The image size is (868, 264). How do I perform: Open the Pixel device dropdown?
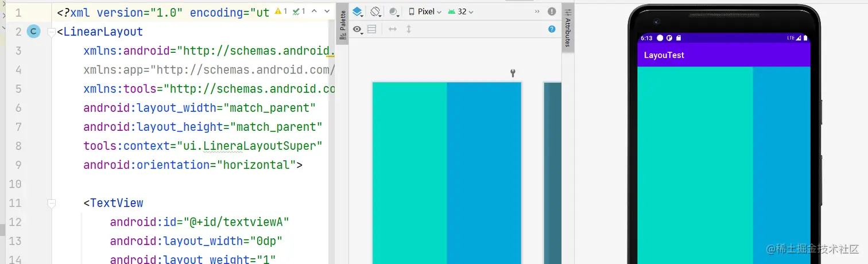tap(425, 11)
